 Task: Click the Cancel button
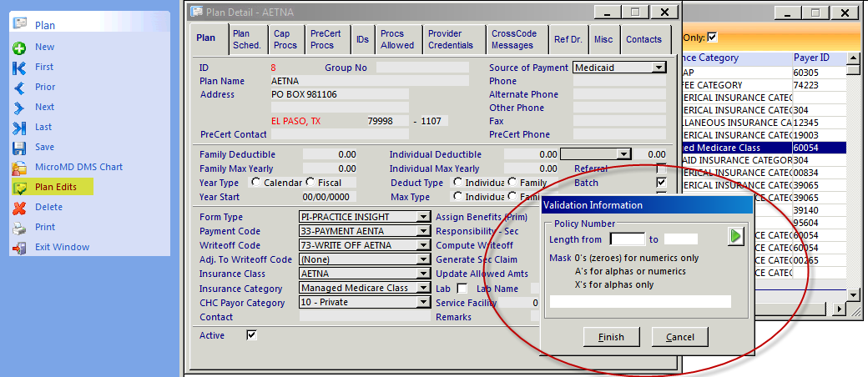(x=680, y=337)
